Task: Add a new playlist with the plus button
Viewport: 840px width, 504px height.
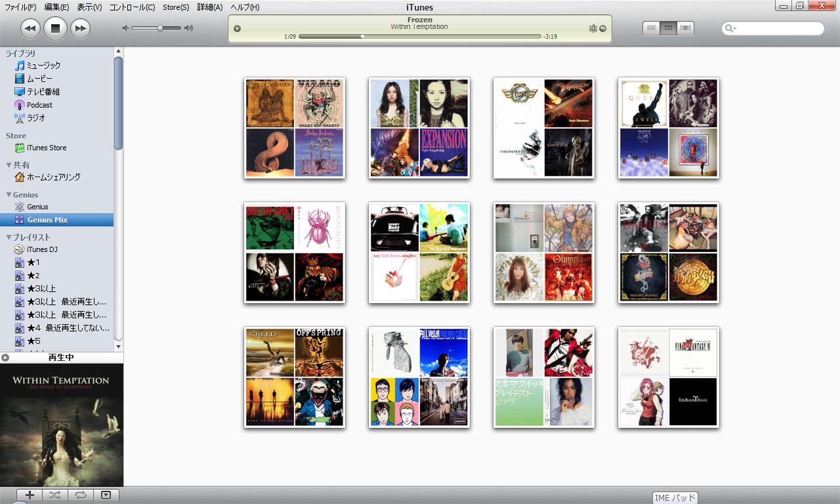Action: coord(30,495)
